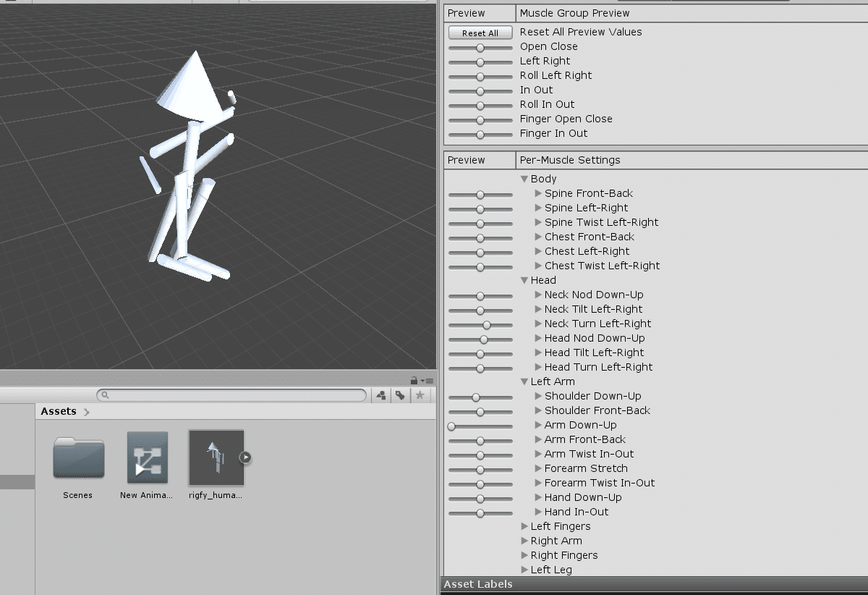
Task: Expand Hand Down-Up settings
Action: [538, 497]
